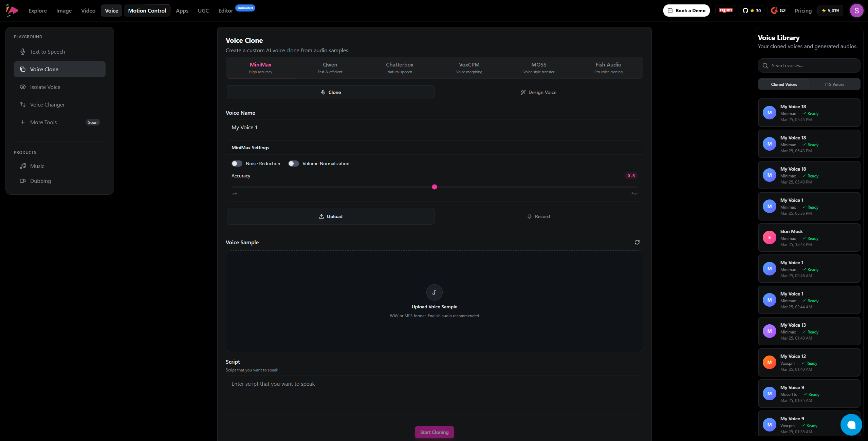Open the user profile avatar S
Image resolution: width=868 pixels, height=441 pixels.
click(x=856, y=11)
